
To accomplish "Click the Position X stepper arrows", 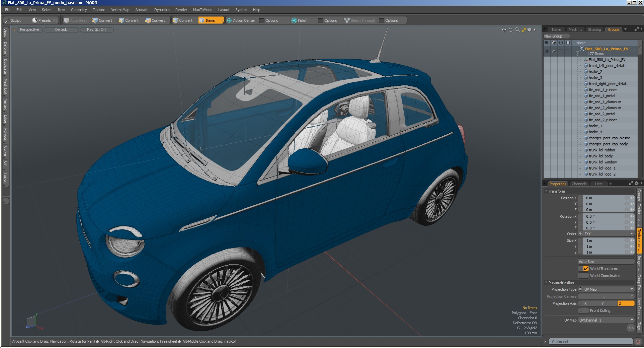I will pyautogui.click(x=632, y=198).
